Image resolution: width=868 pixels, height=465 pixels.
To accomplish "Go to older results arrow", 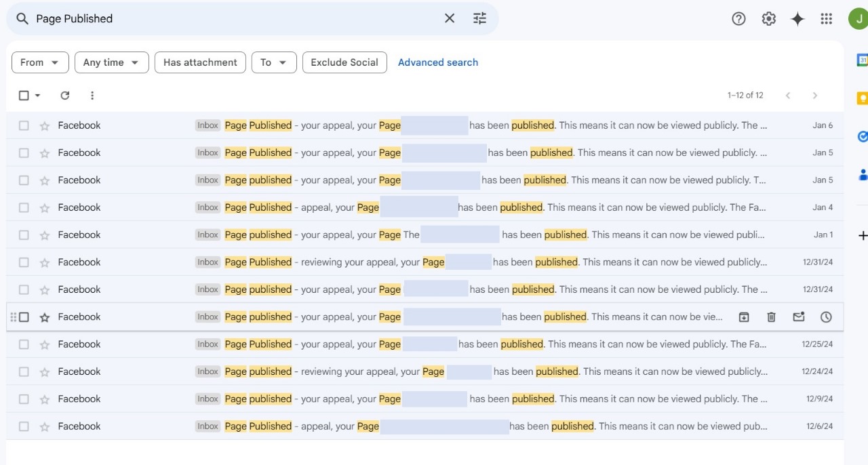I will [815, 96].
